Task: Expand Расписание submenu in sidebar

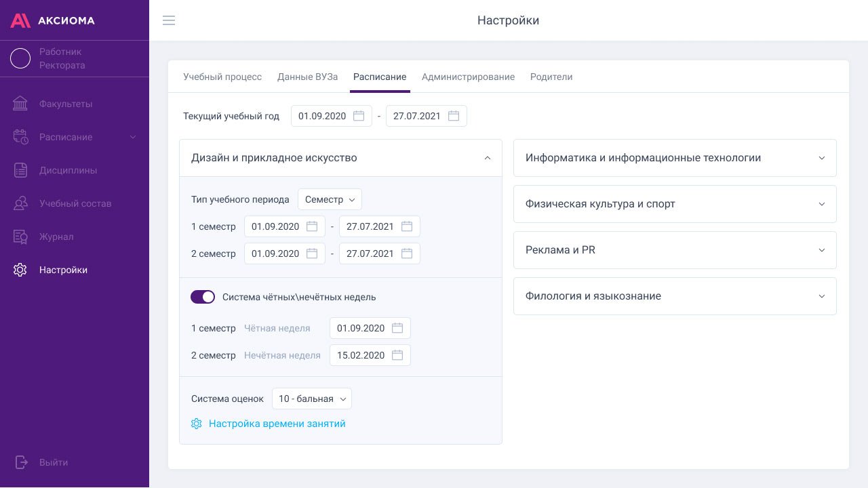Action: (133, 137)
